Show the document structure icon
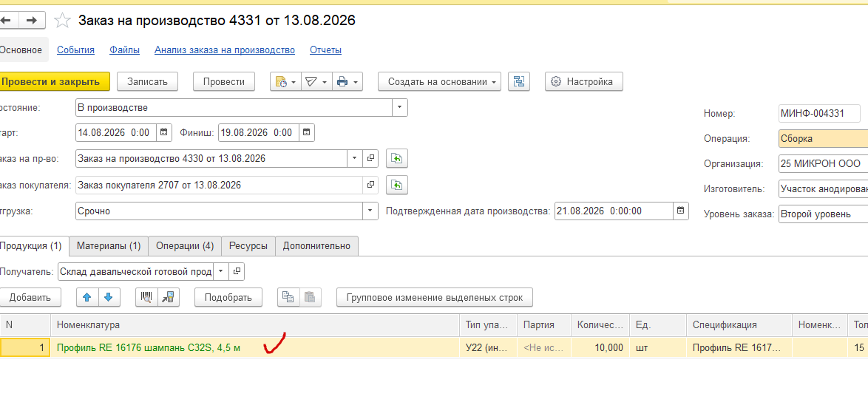 click(519, 81)
